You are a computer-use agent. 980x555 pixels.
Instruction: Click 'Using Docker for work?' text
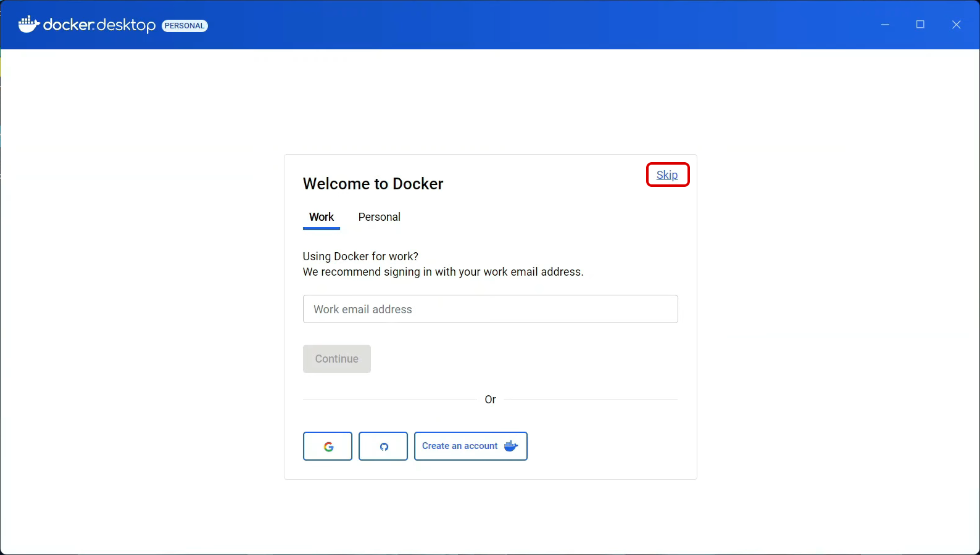[x=360, y=257]
